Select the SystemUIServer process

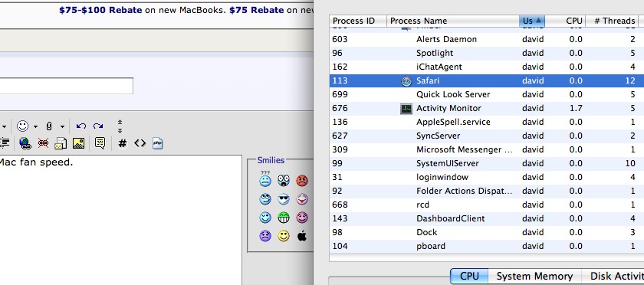[448, 163]
